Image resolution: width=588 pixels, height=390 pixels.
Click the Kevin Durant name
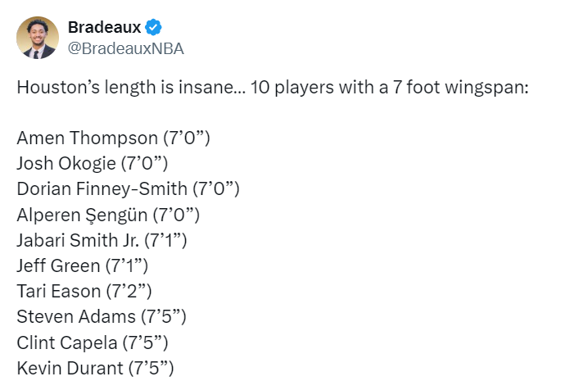pos(70,369)
